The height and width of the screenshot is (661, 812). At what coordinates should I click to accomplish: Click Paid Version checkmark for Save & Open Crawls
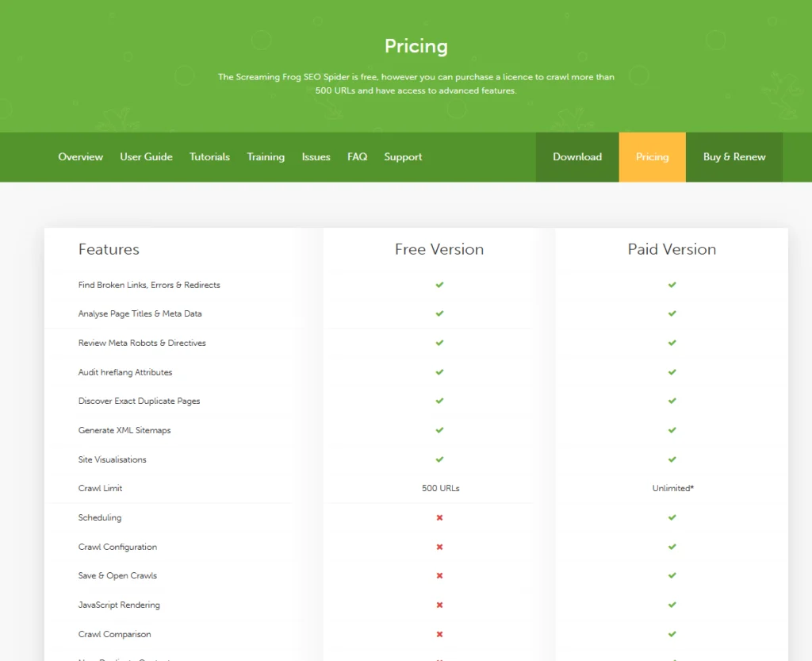[x=672, y=575]
